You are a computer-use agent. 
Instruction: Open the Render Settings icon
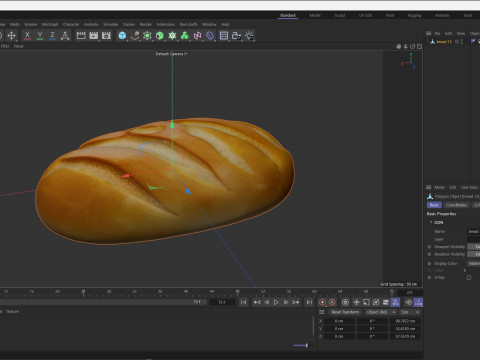106,36
